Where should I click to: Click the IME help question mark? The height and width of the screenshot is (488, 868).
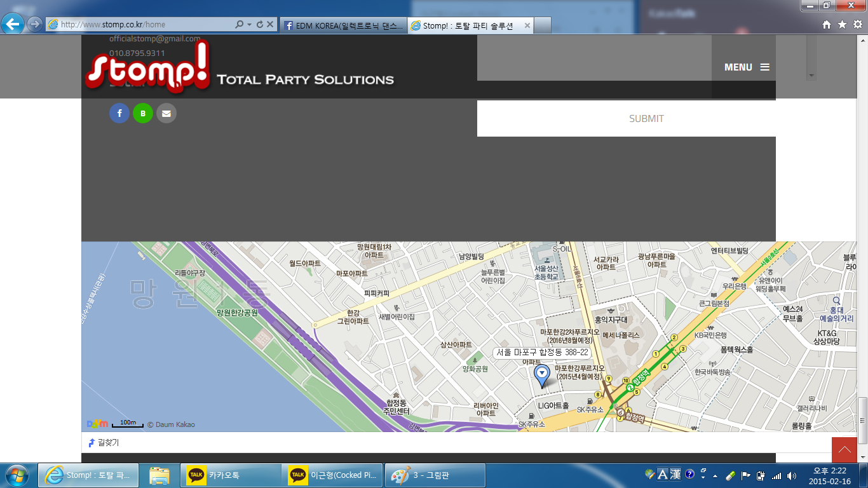(x=689, y=474)
